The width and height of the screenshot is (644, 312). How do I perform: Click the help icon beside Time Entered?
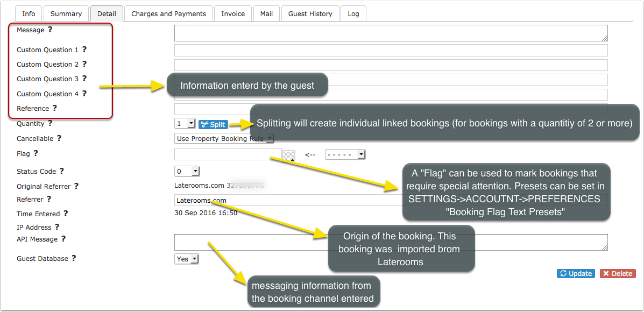(x=66, y=214)
